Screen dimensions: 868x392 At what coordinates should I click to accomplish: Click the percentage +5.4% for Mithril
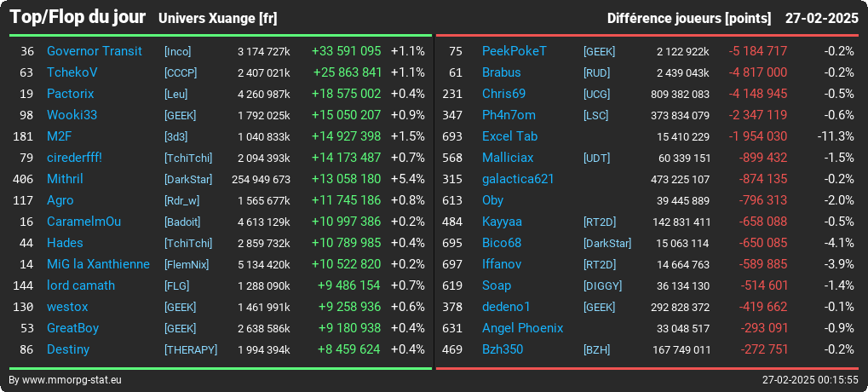[407, 179]
